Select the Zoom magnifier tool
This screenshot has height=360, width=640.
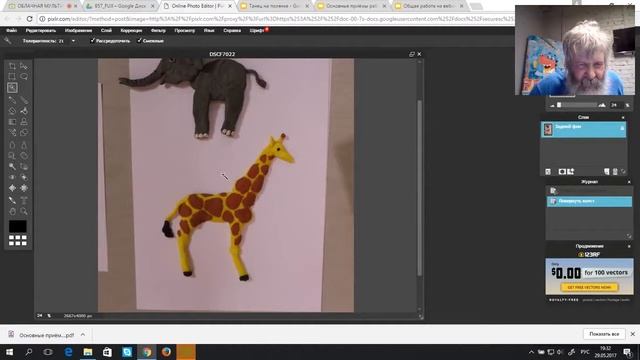(x=24, y=211)
